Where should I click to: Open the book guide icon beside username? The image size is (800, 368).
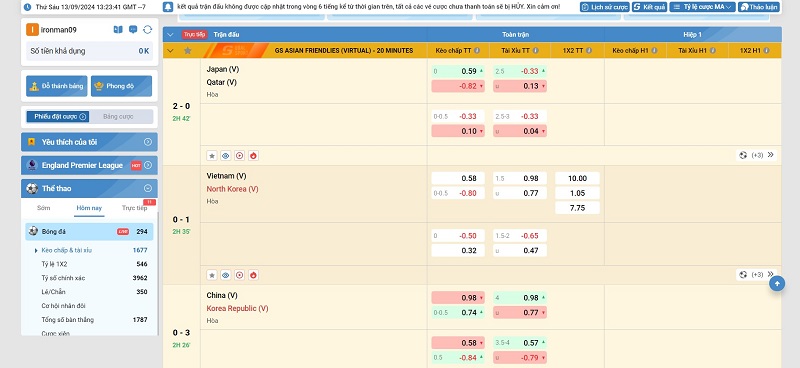[118, 30]
